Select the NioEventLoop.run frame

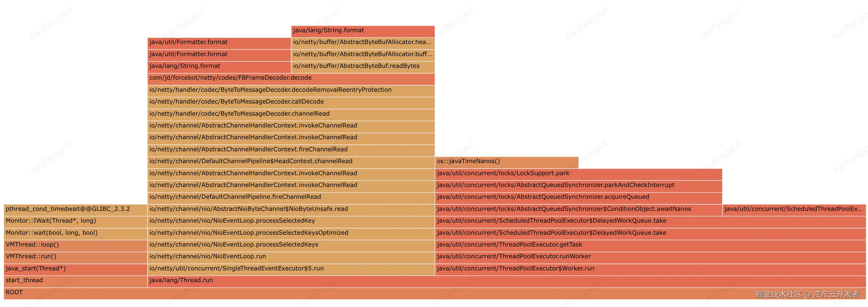point(291,258)
